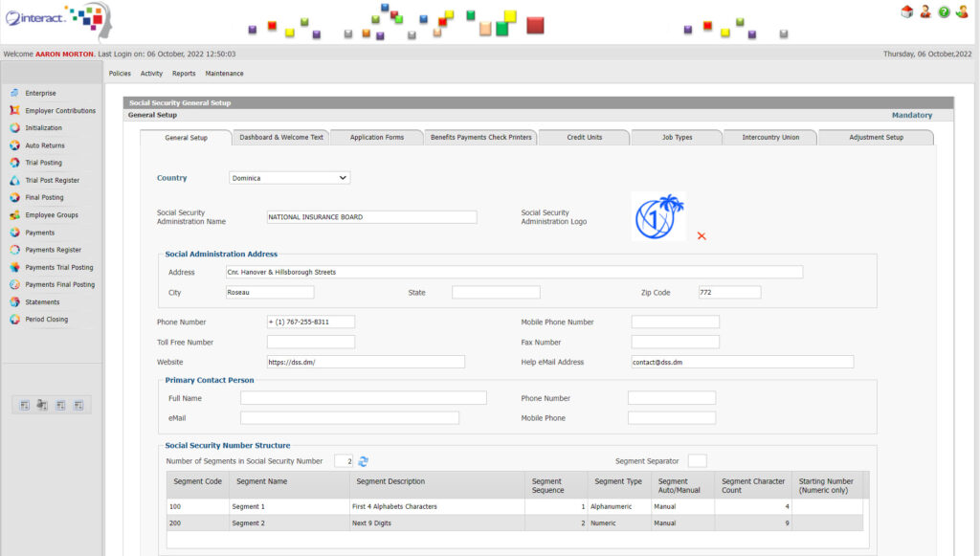Screen dimensions: 980x556
Task: Click the interact logo
Action: click(57, 20)
